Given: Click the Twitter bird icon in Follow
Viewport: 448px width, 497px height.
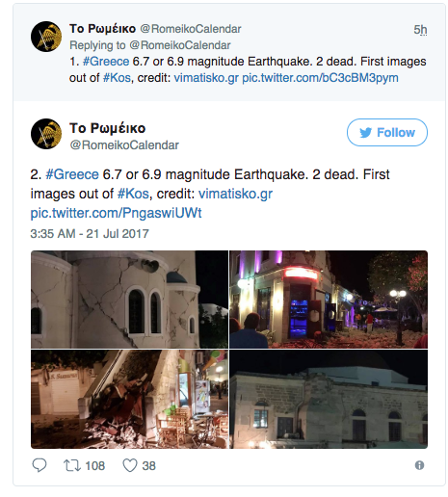Looking at the screenshot, I should [x=366, y=132].
